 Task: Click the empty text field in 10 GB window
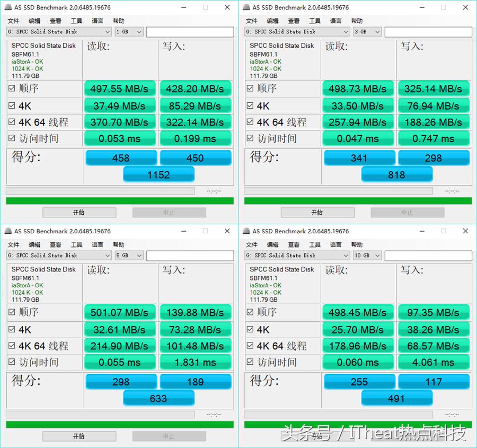428,256
